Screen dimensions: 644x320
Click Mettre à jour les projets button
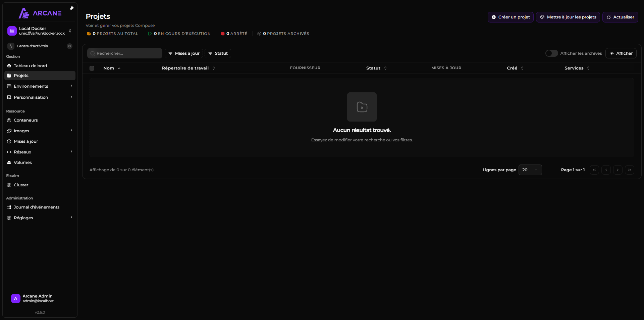pos(568,17)
